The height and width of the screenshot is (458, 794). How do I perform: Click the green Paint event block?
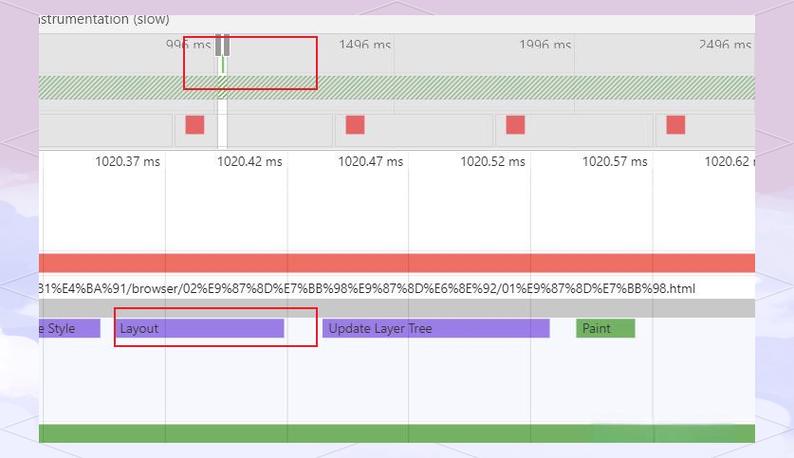605,328
